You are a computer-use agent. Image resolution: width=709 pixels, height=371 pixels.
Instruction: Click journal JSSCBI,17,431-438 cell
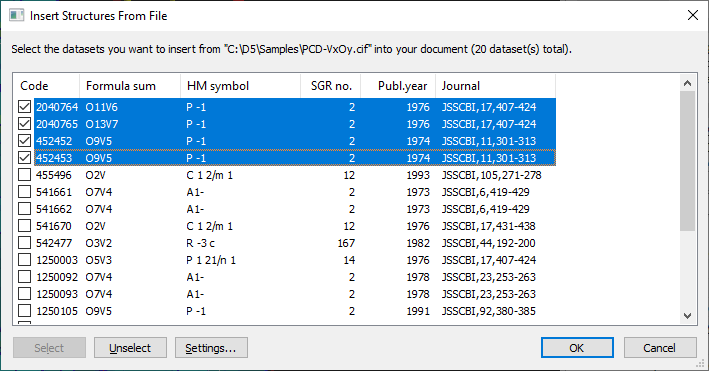click(488, 226)
